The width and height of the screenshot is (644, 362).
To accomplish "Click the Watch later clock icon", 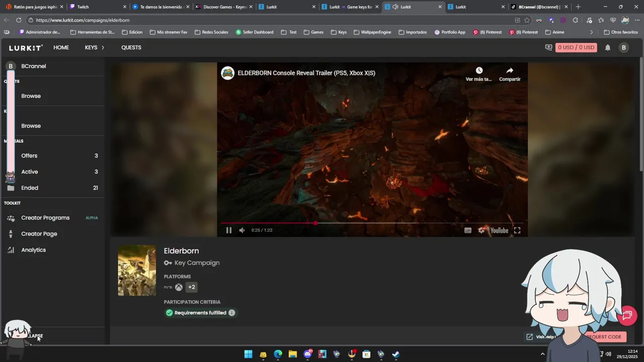I will [479, 70].
